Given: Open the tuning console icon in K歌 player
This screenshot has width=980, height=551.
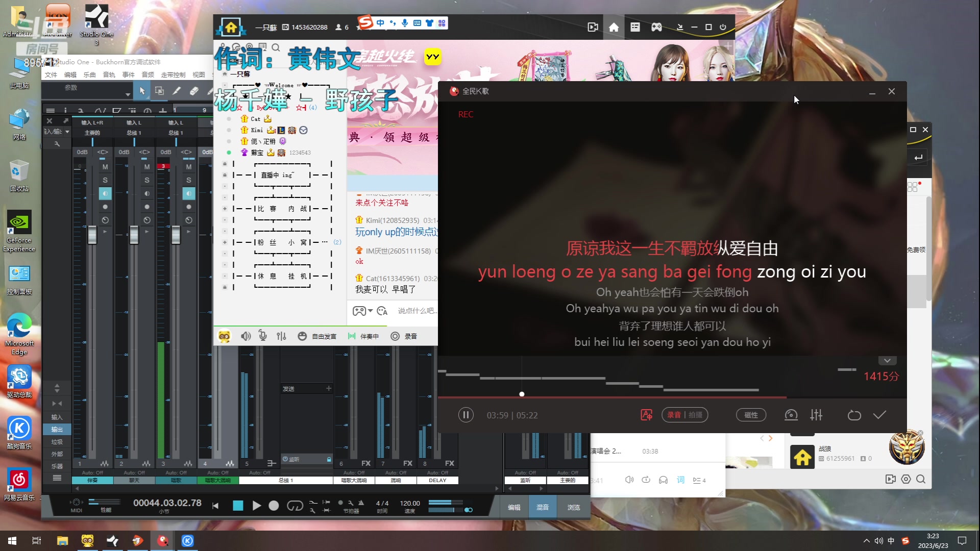Looking at the screenshot, I should [x=816, y=415].
